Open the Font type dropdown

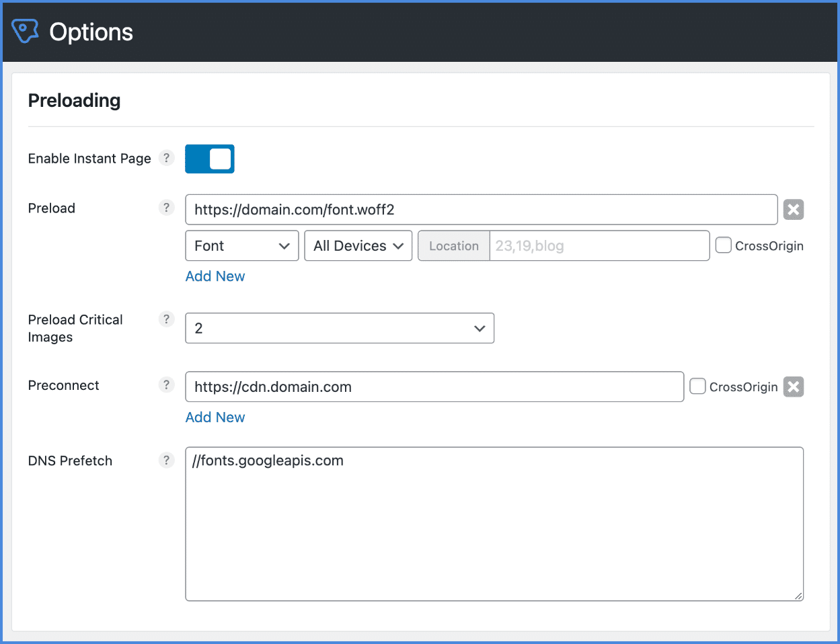point(241,245)
